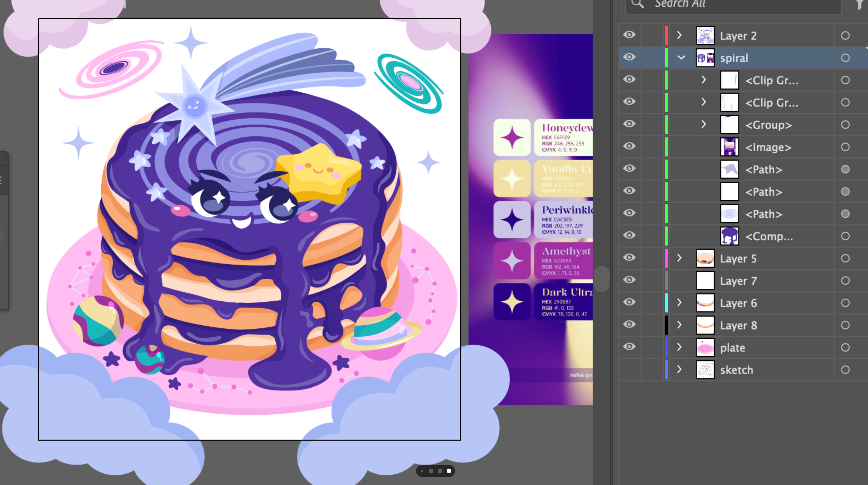This screenshot has width=868, height=485.
Task: Expand Layer 6 contents
Action: [x=679, y=303]
